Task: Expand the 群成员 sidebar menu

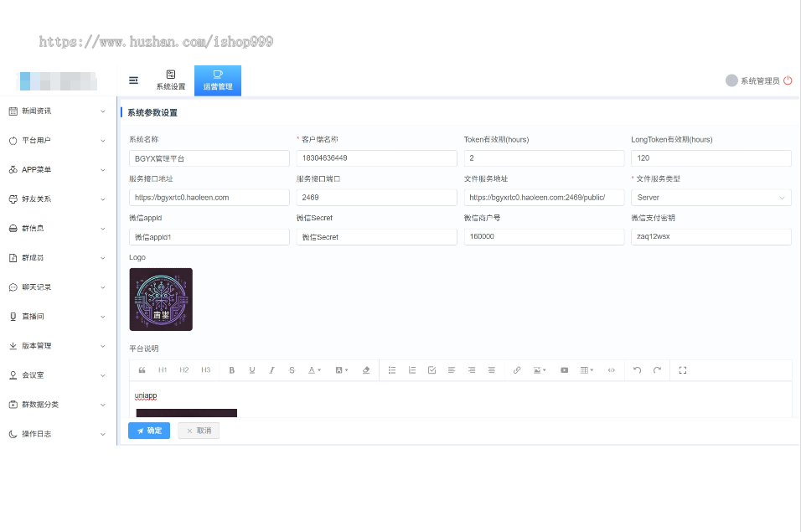Action: click(58, 258)
